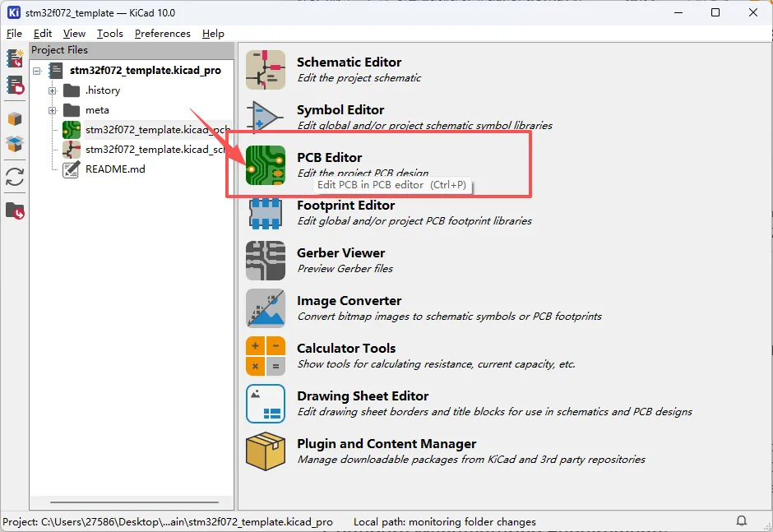Select stm32f072_template.kicad_pcb file name
773x532 pixels.
(158, 130)
